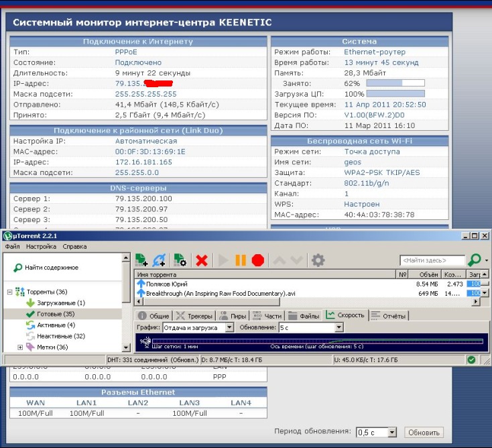Click the uTorrent logo in title bar
Screen dimensions: 492x448
(x=7, y=236)
